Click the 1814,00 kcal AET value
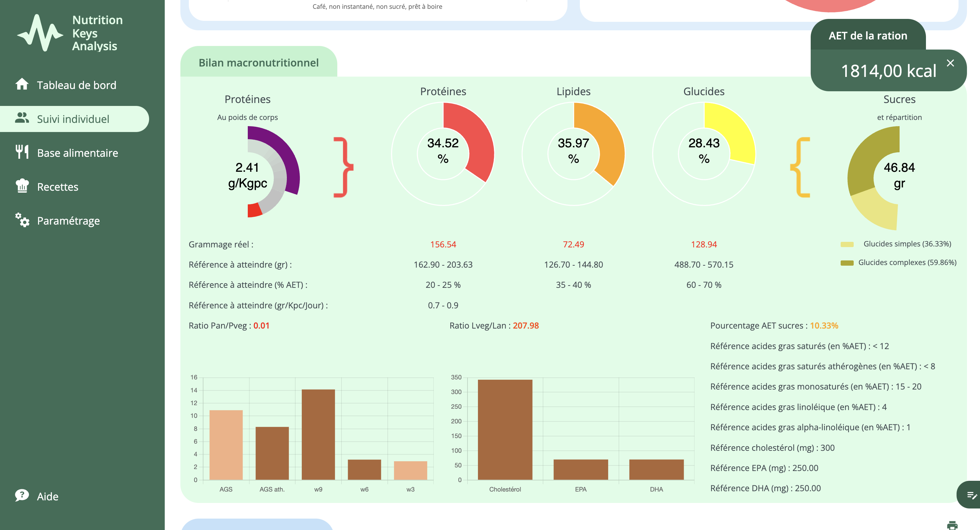The width and height of the screenshot is (980, 530). 889,71
